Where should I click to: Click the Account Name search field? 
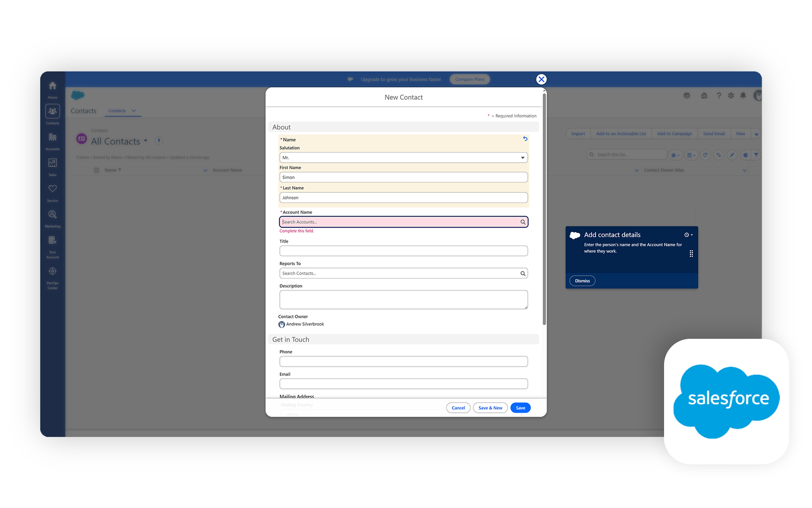403,222
